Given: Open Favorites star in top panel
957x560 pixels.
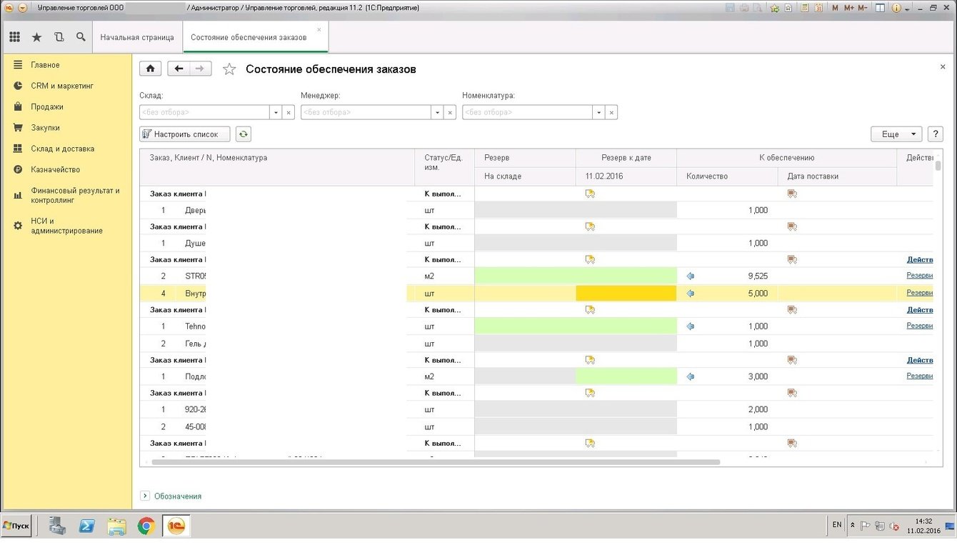Looking at the screenshot, I should [x=36, y=37].
